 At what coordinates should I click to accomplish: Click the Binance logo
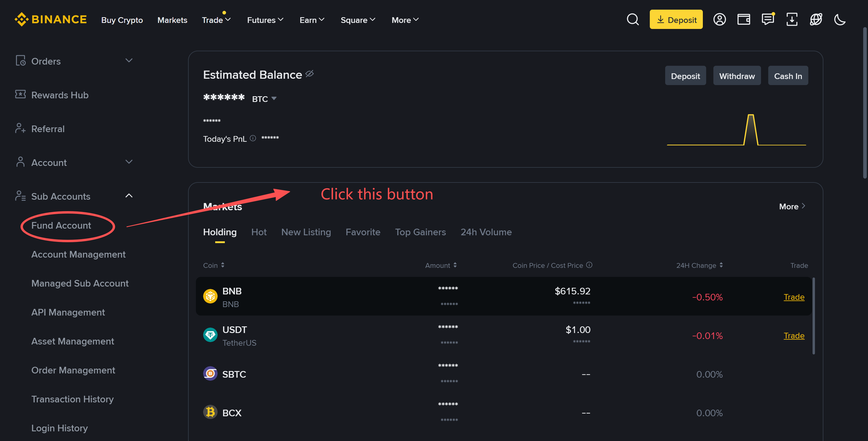tap(51, 20)
